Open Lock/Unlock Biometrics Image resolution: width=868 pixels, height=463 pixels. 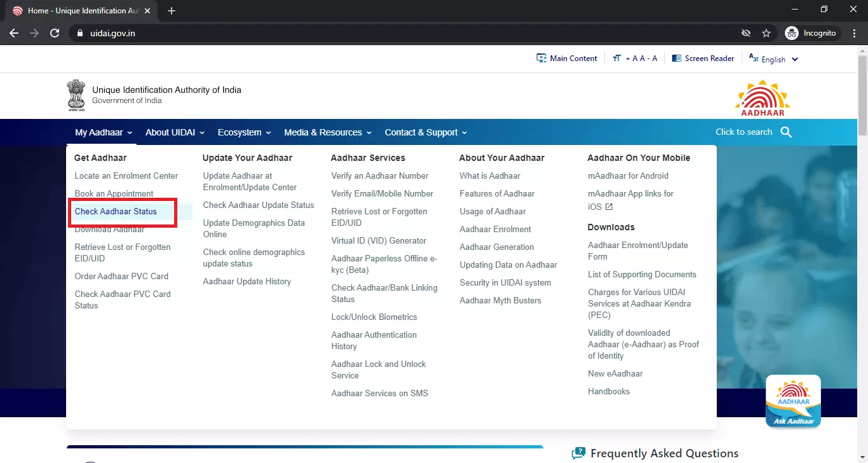[x=374, y=317]
